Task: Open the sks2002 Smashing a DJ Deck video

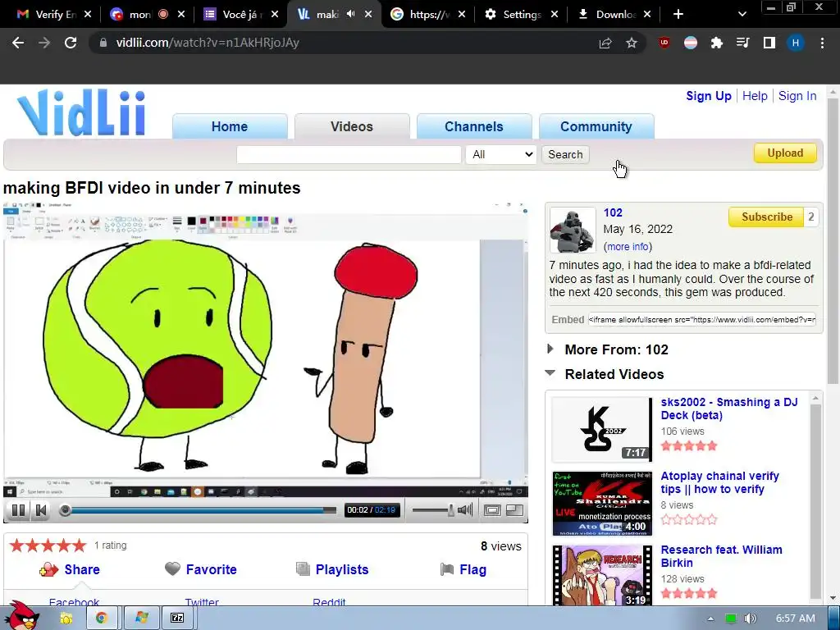Action: (x=728, y=409)
